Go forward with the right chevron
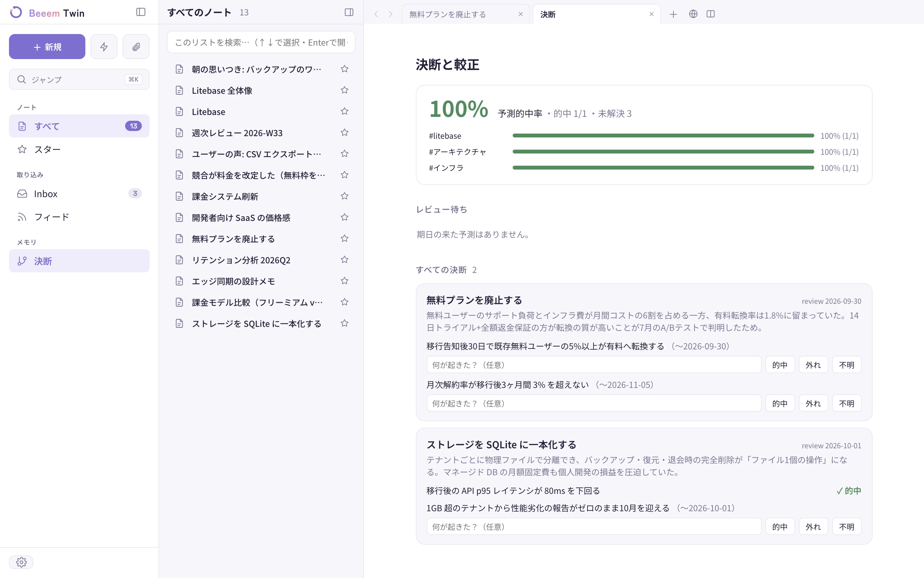This screenshot has width=924, height=578. click(x=390, y=14)
